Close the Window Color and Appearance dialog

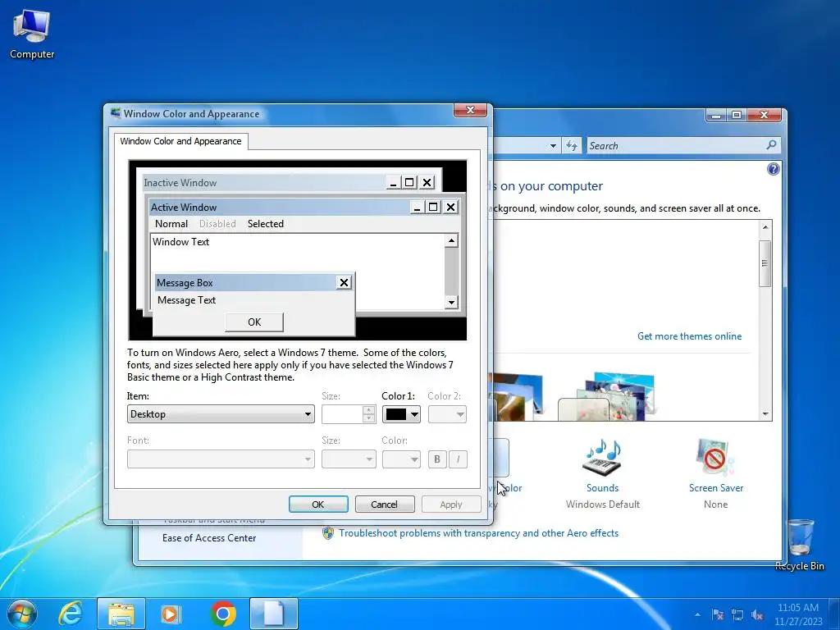470,111
